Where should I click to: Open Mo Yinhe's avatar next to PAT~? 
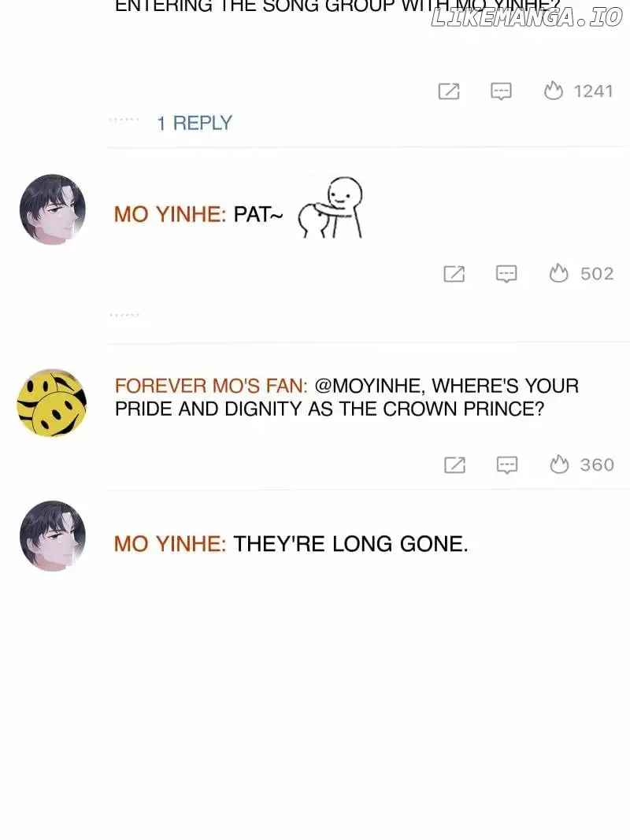coord(53,209)
